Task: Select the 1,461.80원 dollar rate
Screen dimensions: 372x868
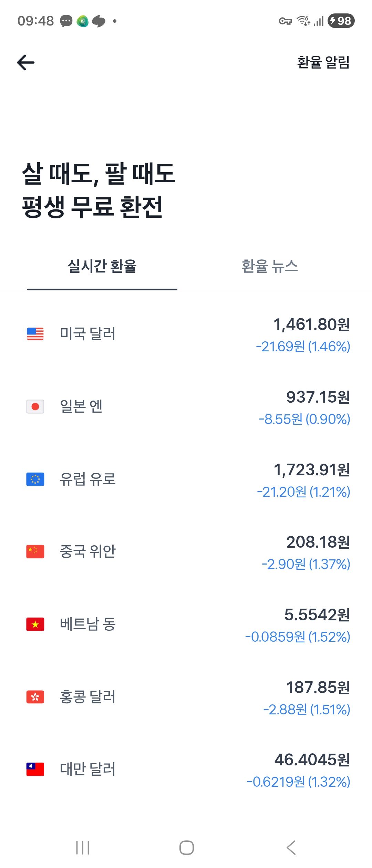Action: point(311,324)
